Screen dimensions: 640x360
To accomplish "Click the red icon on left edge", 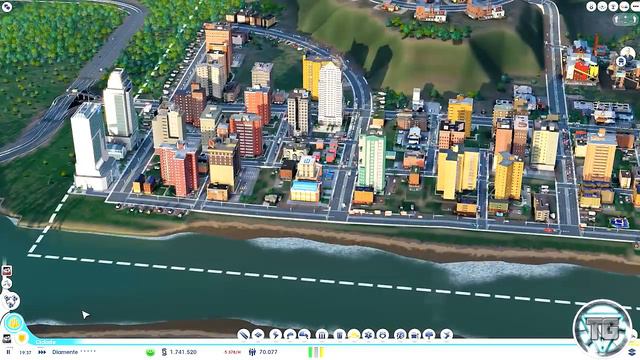I will pos(7,271).
